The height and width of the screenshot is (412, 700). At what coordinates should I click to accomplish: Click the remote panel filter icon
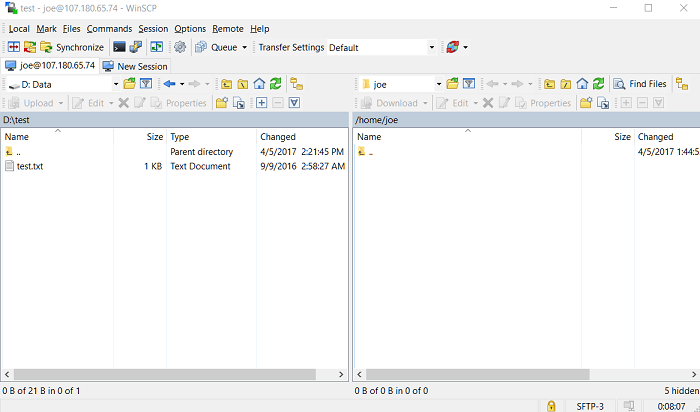coord(469,83)
